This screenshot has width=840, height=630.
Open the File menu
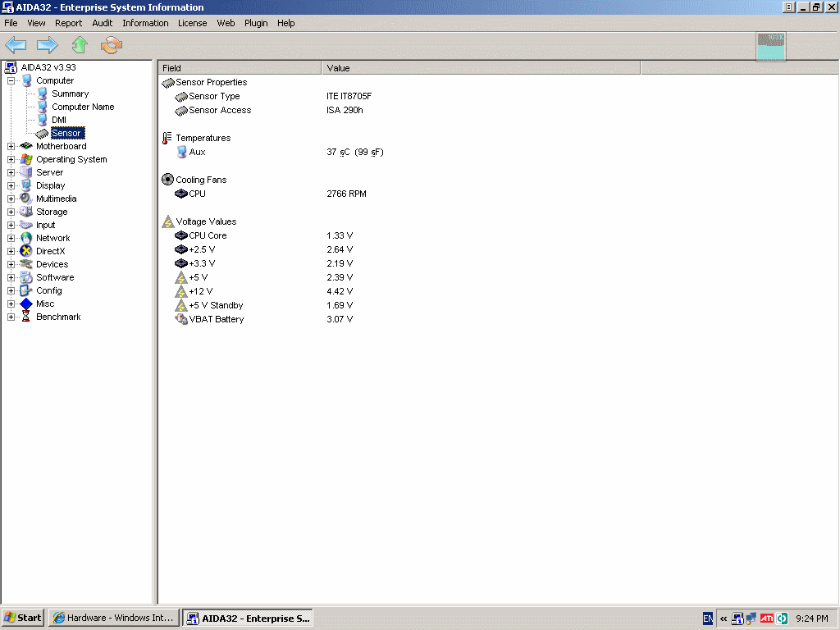(x=11, y=23)
